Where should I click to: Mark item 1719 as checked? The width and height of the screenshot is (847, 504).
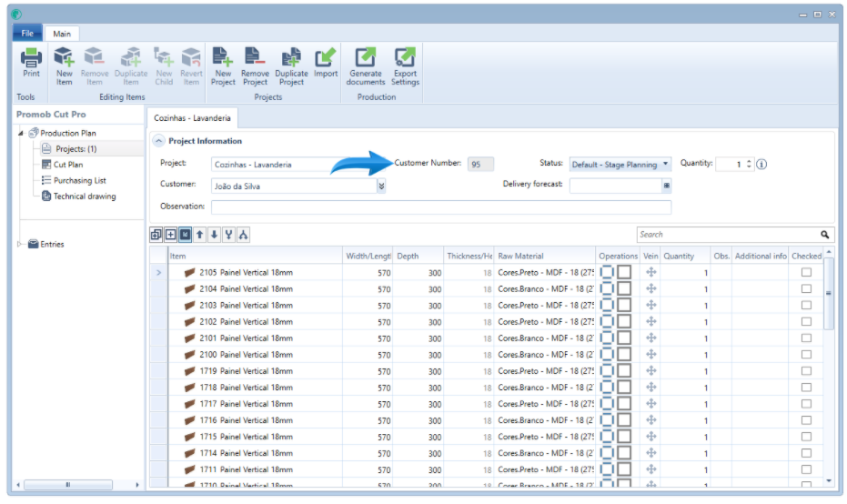[806, 371]
